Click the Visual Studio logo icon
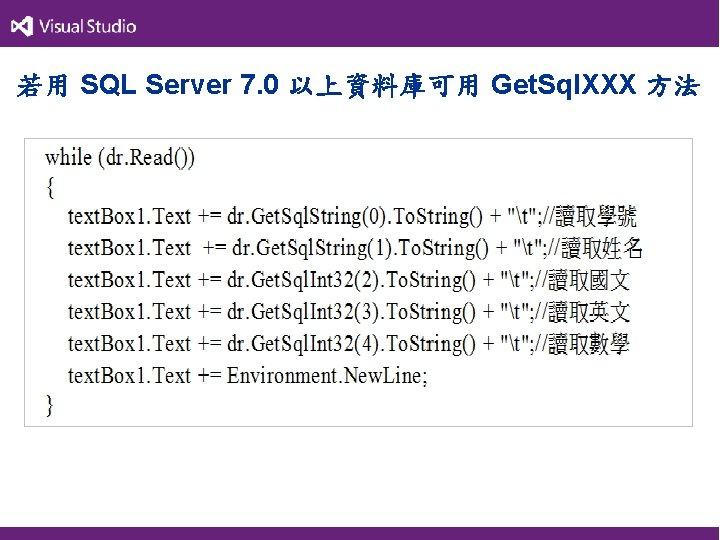This screenshot has height=540, width=720. pyautogui.click(x=22, y=26)
